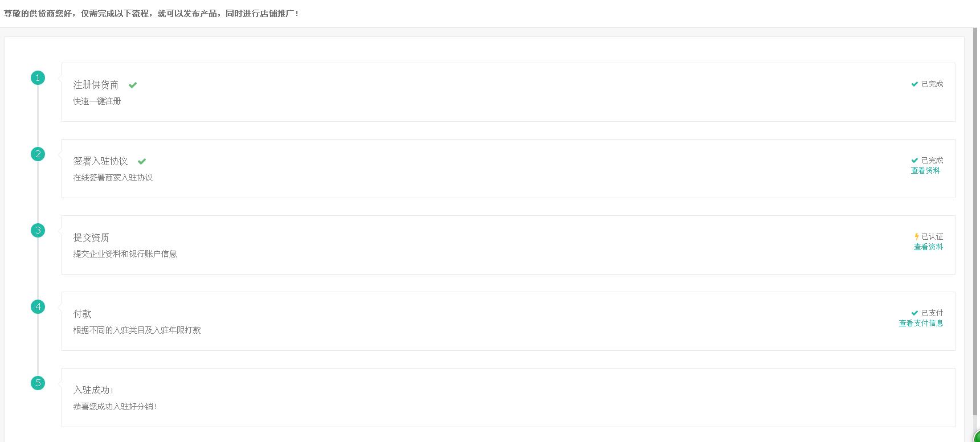Image resolution: width=980 pixels, height=442 pixels.
Task: Click the step 2 number circle
Action: [x=38, y=154]
